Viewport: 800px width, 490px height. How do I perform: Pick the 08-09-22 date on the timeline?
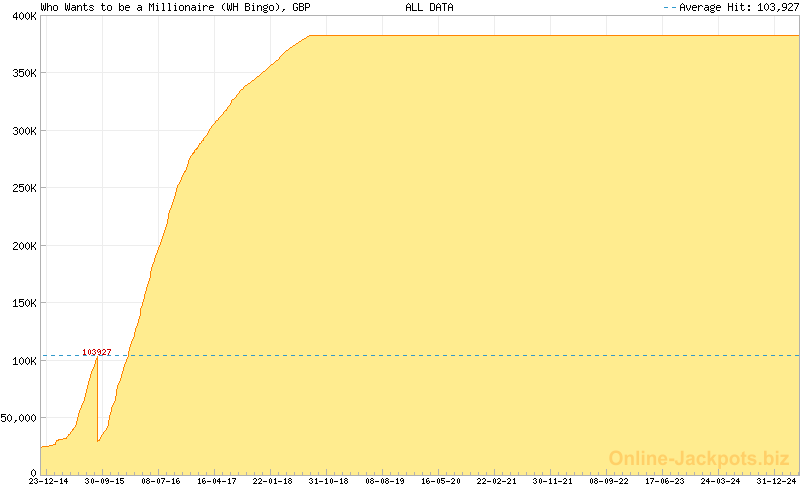[608, 481]
